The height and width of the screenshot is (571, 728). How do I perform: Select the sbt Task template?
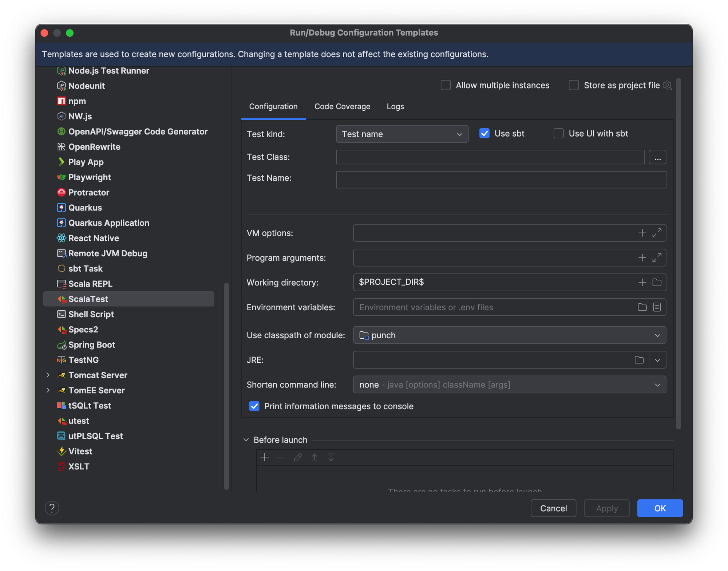coord(86,269)
